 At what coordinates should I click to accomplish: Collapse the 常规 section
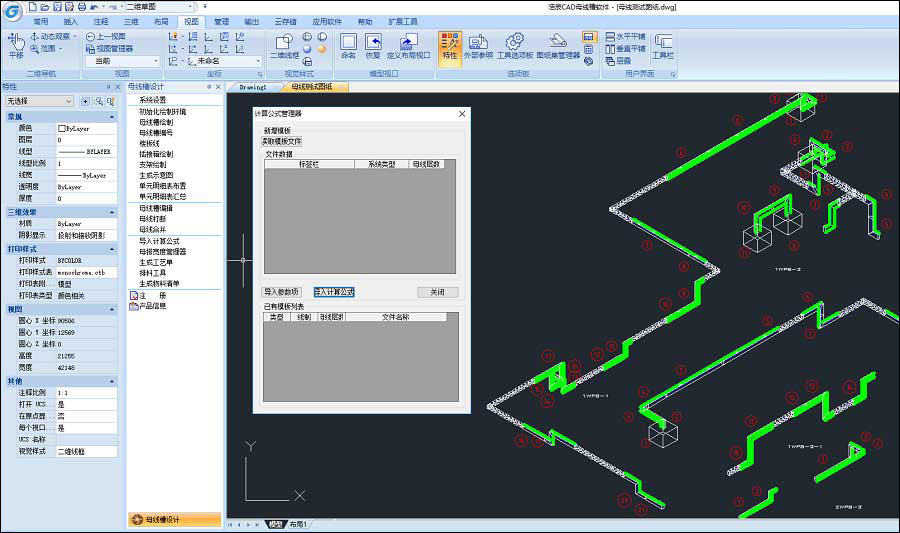point(111,116)
